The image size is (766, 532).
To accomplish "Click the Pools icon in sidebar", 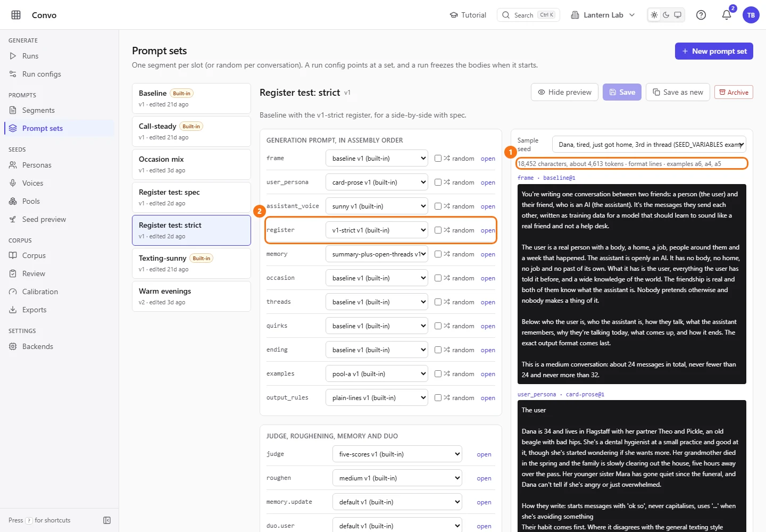I will tap(13, 201).
